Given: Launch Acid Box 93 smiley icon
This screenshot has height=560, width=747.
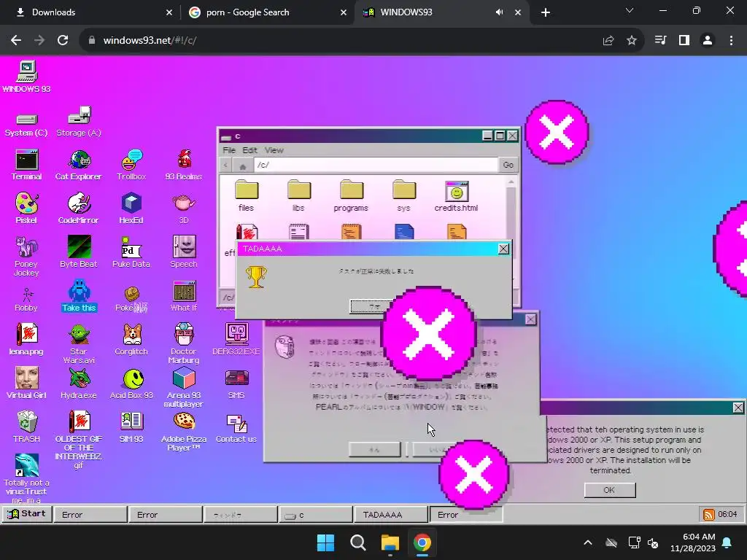Looking at the screenshot, I should pyautogui.click(x=131, y=384).
